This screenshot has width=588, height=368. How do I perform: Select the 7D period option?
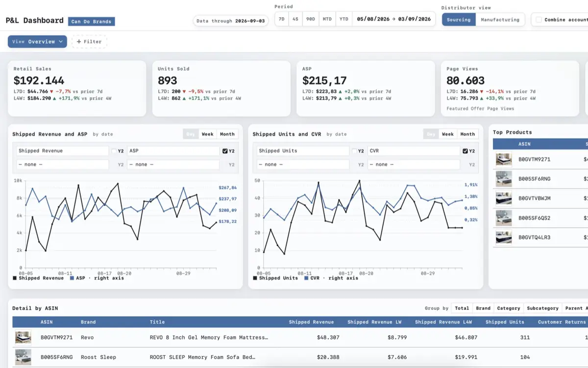[x=281, y=19]
